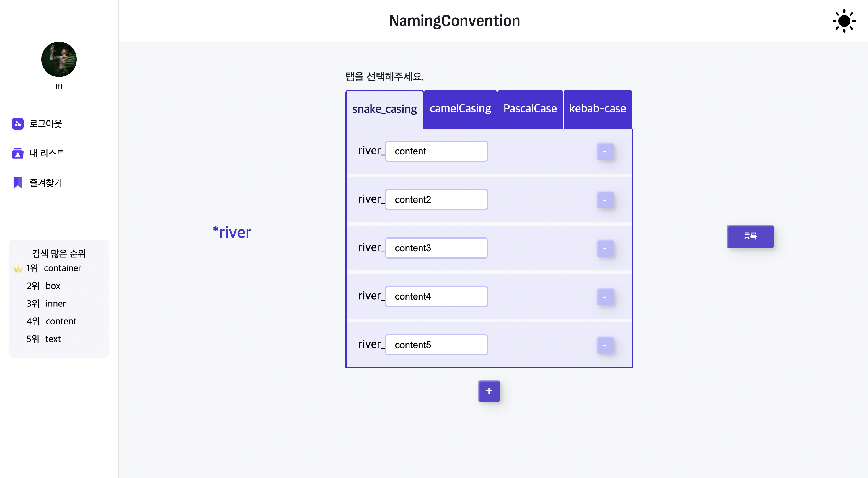868x478 pixels.
Task: Switch to the camelCasing tab
Action: click(x=460, y=108)
